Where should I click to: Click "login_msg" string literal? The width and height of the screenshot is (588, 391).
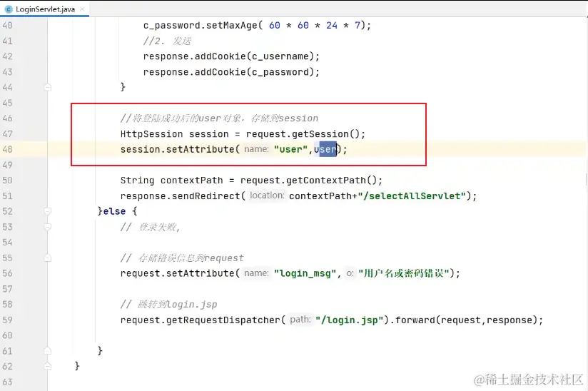click(x=305, y=273)
